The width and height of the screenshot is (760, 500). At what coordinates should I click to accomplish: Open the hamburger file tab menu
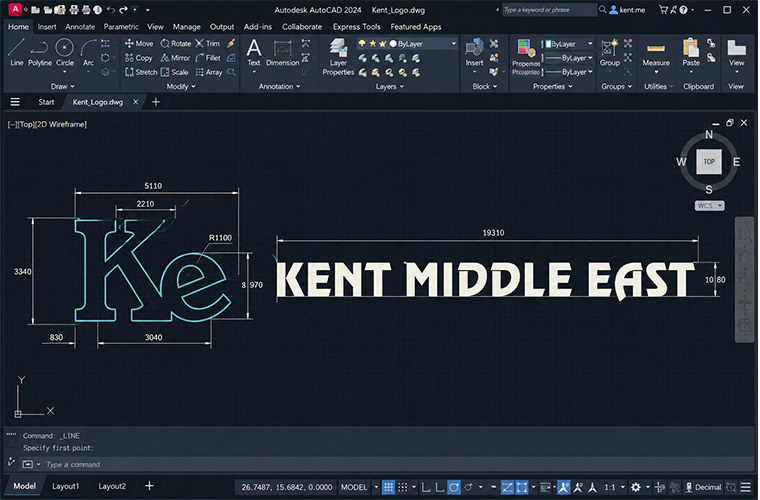[15, 102]
